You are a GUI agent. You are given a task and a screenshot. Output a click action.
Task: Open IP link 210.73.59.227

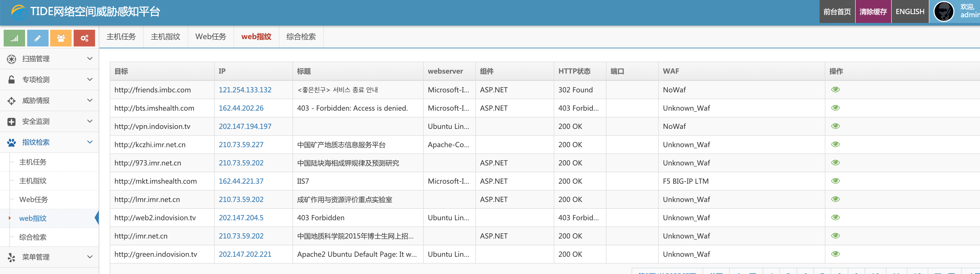pos(241,145)
